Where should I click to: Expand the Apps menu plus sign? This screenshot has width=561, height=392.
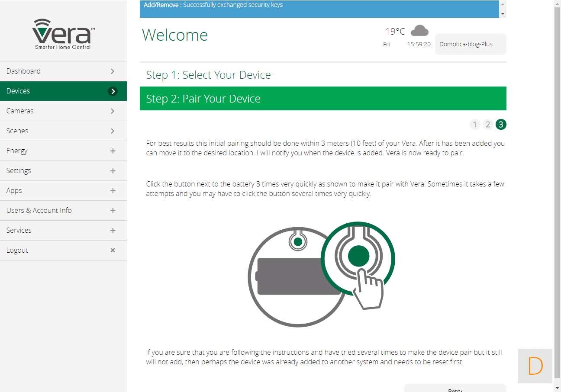coord(113,190)
